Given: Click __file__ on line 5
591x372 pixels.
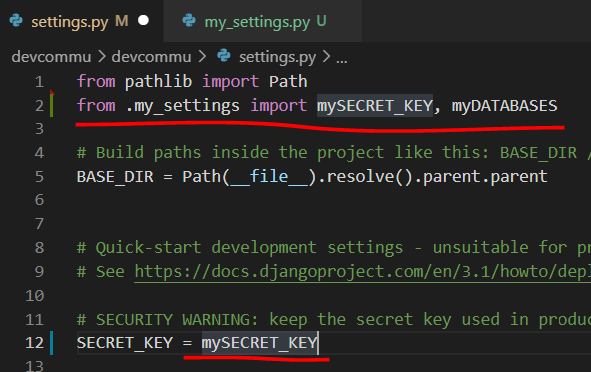Looking at the screenshot, I should [269, 177].
